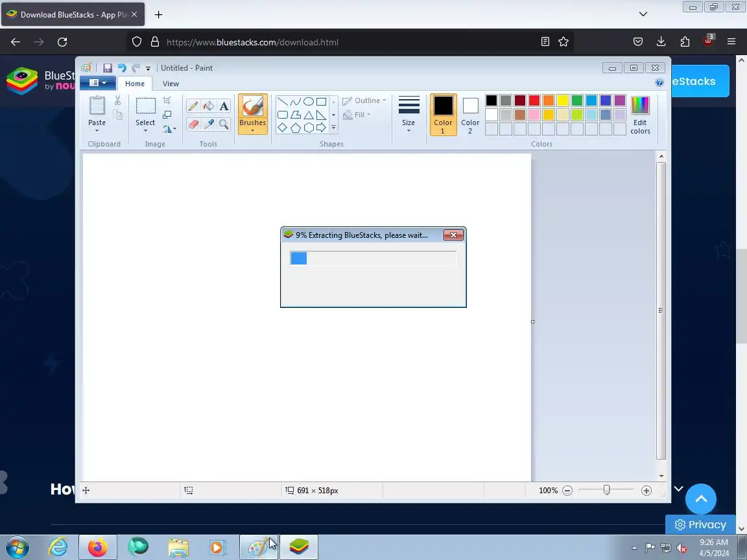Click the Privacy button on webpage
747x560 pixels.
(701, 524)
